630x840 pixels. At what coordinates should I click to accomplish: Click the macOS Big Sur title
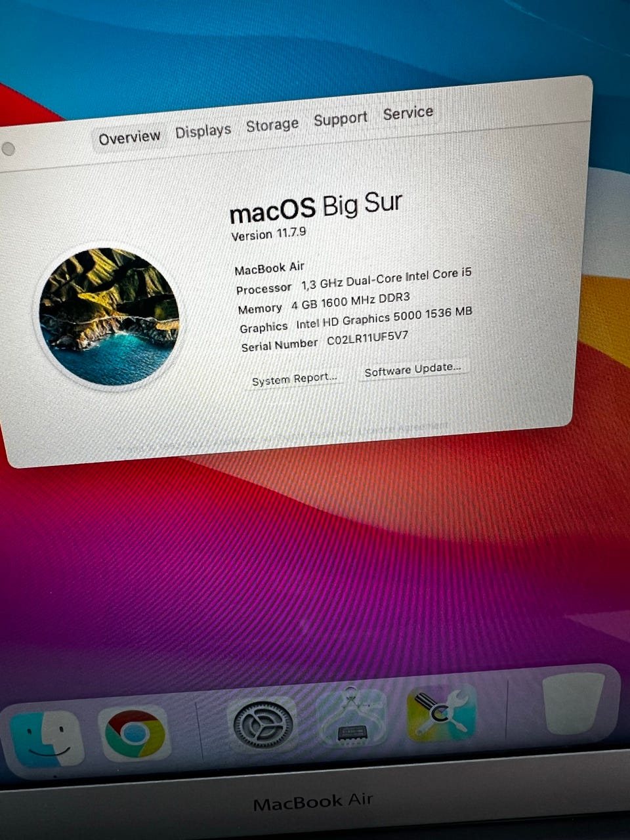[x=316, y=206]
